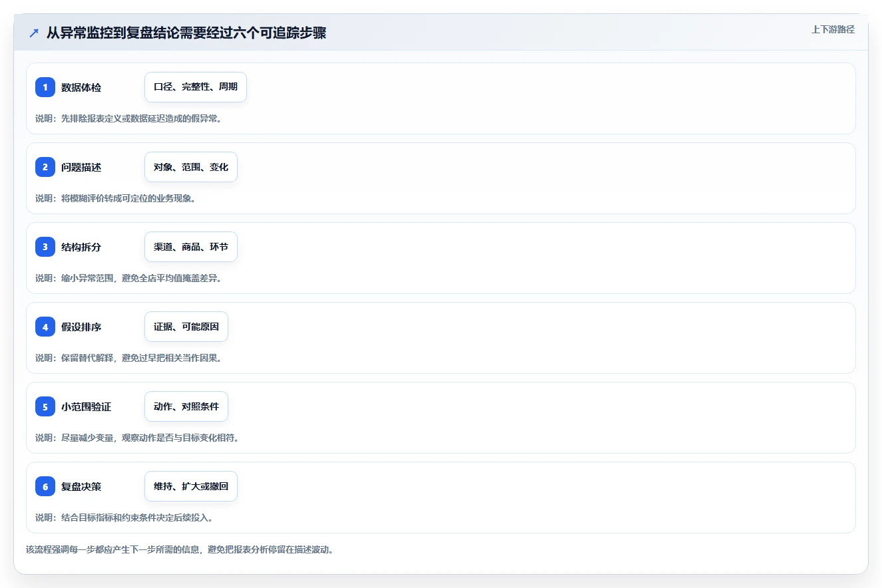Select the 渠道、商品、环节 chip

pyautogui.click(x=191, y=247)
